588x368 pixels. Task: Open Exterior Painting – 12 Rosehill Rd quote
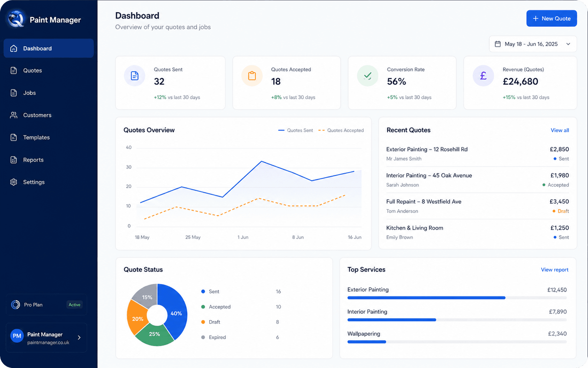click(x=478, y=154)
